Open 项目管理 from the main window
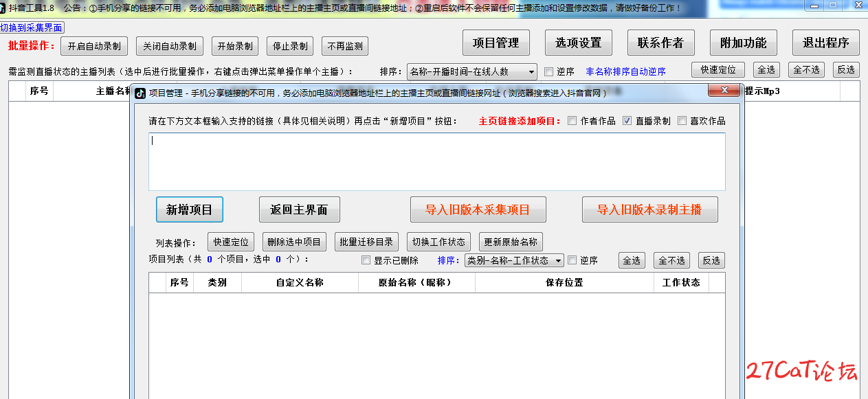 click(496, 43)
